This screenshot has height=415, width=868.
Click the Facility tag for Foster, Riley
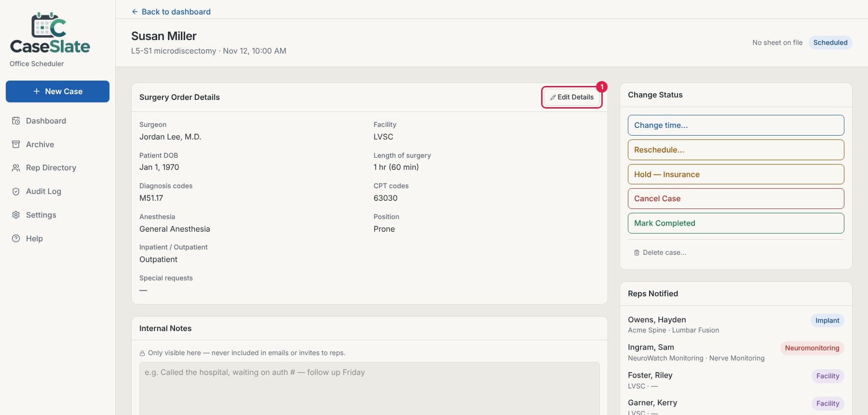click(827, 376)
